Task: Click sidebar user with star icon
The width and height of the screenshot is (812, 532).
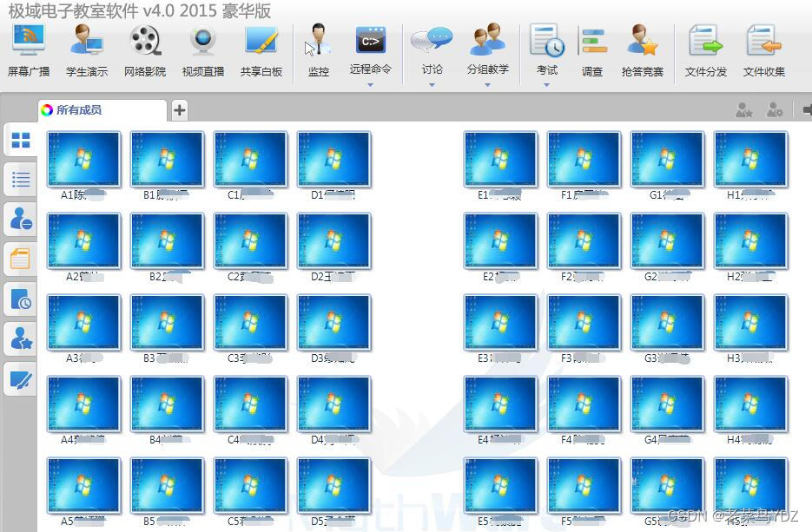Action: (x=21, y=339)
